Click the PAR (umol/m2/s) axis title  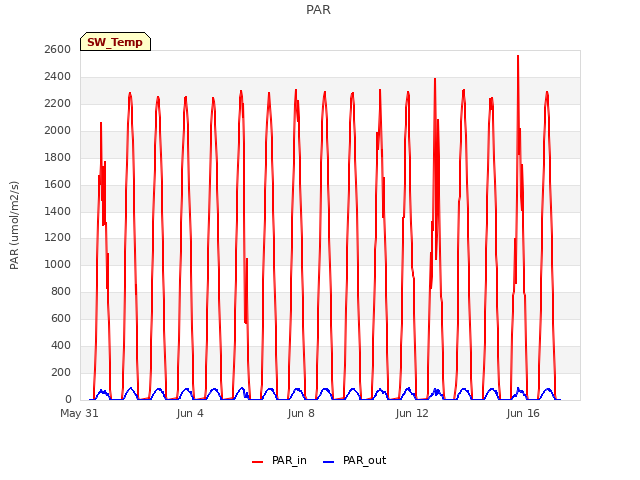pos(14,225)
